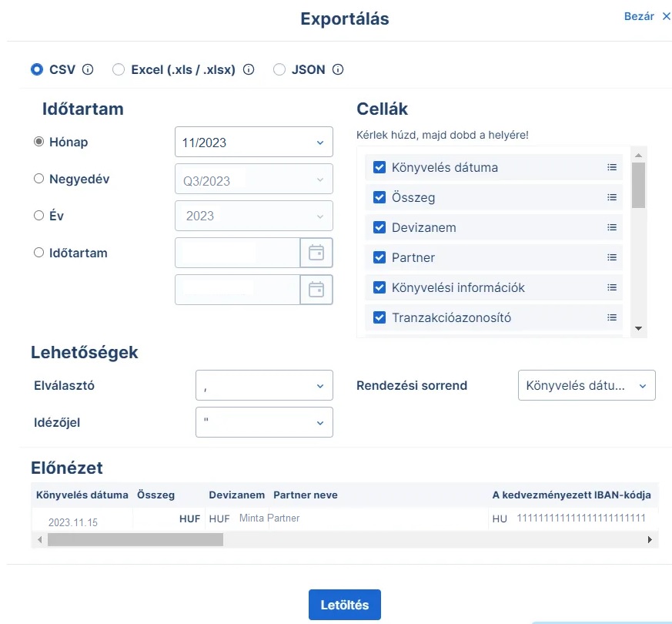The image size is (672, 624).
Task: Open the month dropdown showing 11/2023
Action: [254, 143]
